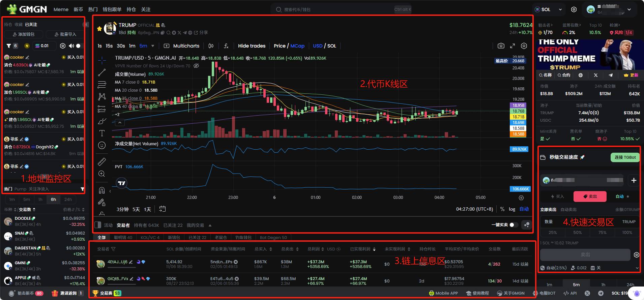Click the chart screenshot camera icon
This screenshot has width=644, height=300.
501,46
